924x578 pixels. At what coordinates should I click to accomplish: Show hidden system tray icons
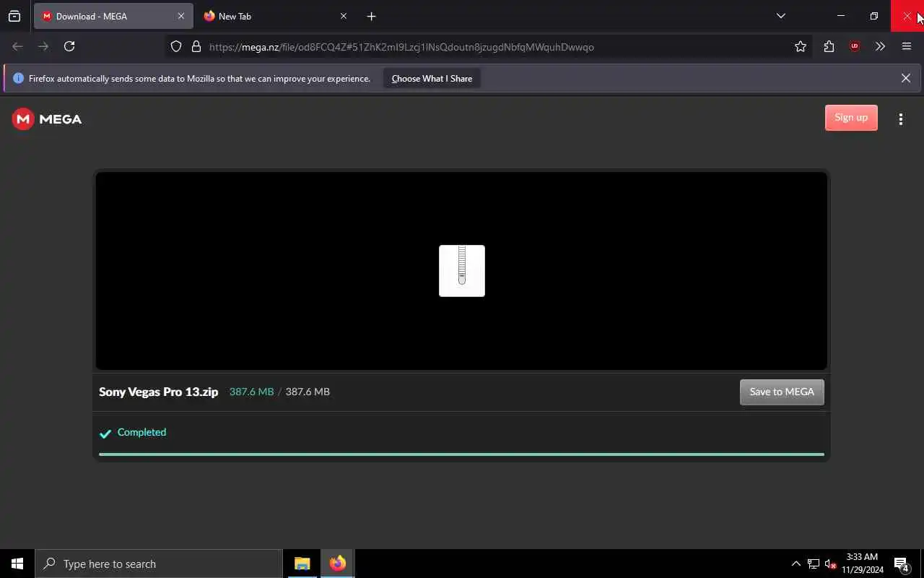coord(796,564)
